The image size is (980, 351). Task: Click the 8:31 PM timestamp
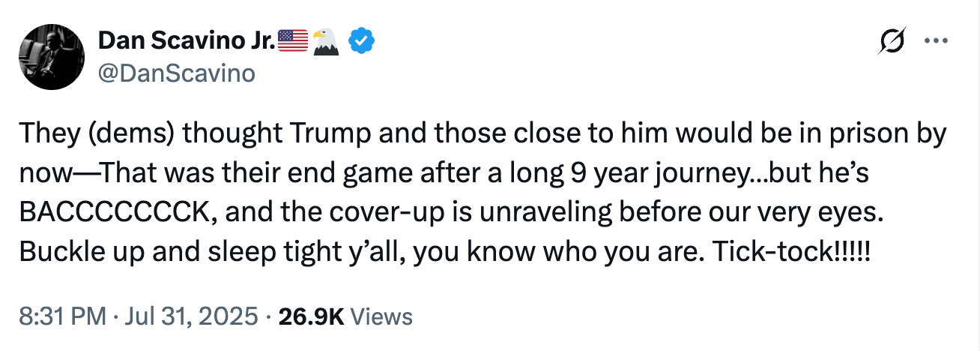click(x=63, y=316)
